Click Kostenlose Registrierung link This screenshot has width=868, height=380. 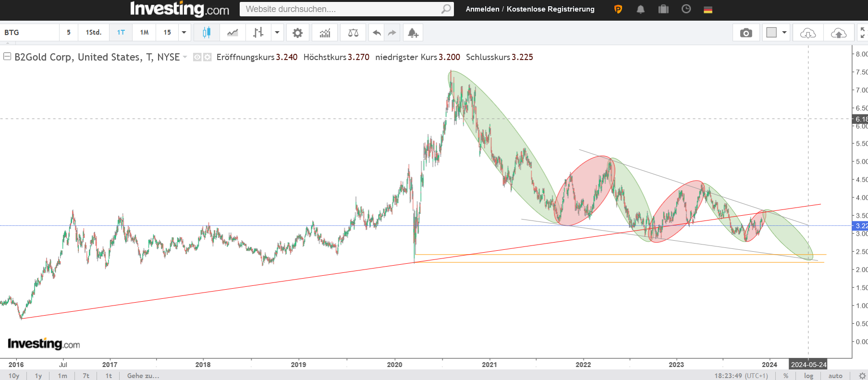[550, 9]
